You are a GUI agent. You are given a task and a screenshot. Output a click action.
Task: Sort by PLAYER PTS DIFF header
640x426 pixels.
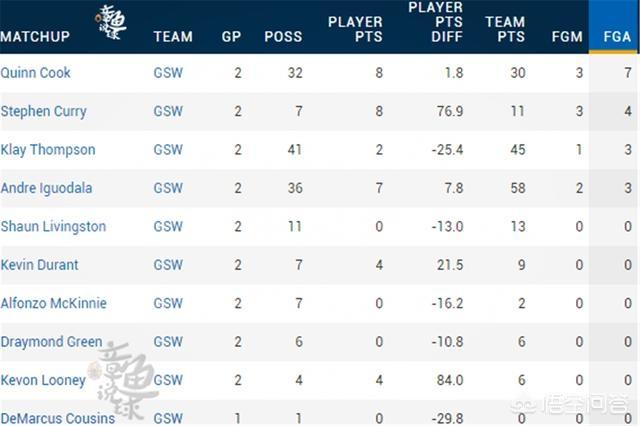coord(436,22)
